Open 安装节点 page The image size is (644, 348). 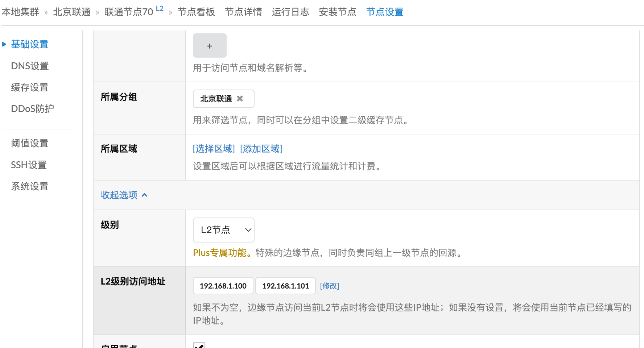pyautogui.click(x=337, y=12)
